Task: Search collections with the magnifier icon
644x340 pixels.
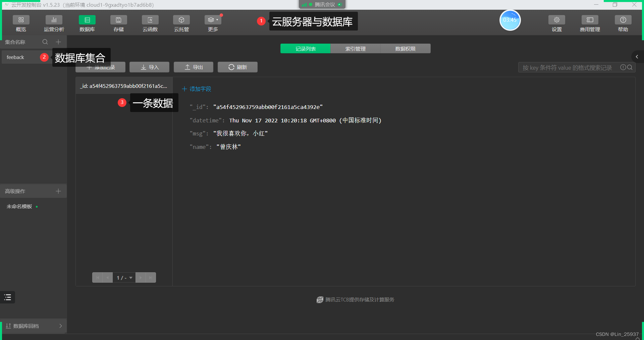Action: [45, 42]
